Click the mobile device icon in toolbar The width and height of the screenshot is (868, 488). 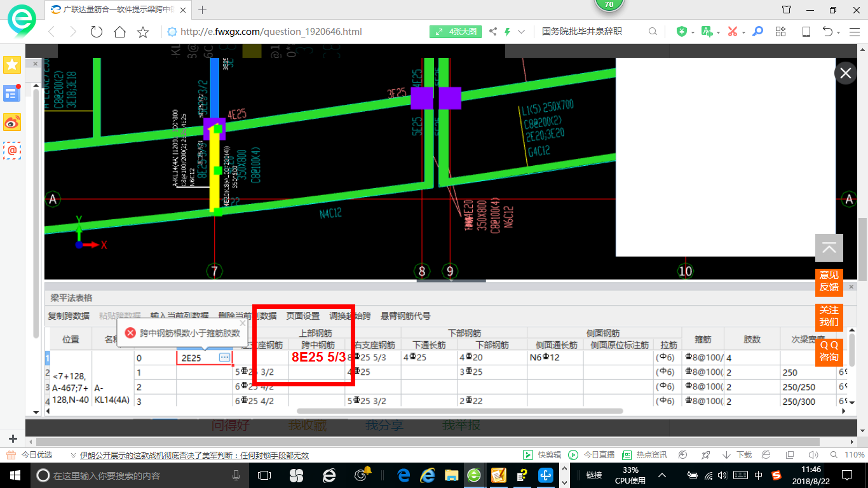(806, 31)
